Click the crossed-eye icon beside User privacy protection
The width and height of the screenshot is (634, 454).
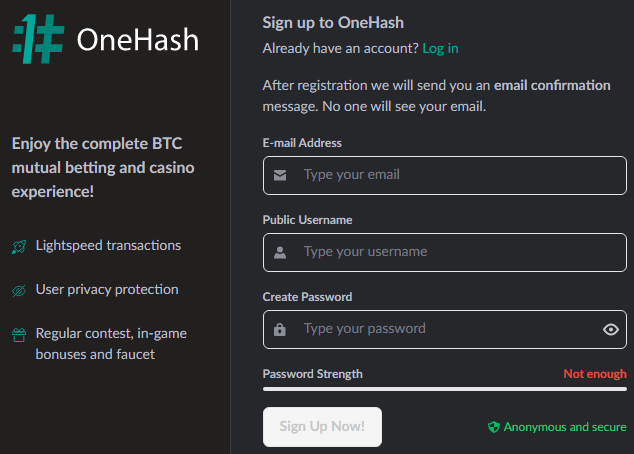point(19,290)
